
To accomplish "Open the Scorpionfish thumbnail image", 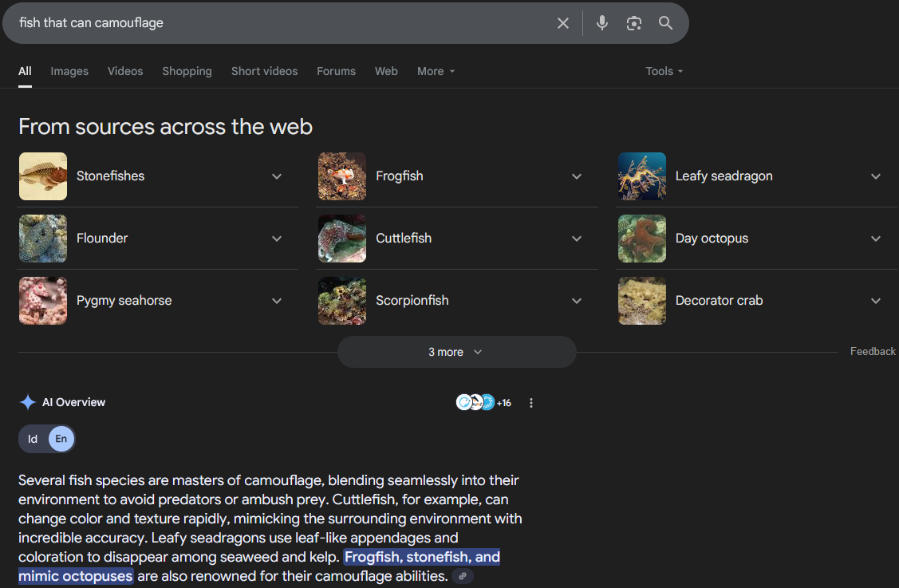I will click(342, 301).
